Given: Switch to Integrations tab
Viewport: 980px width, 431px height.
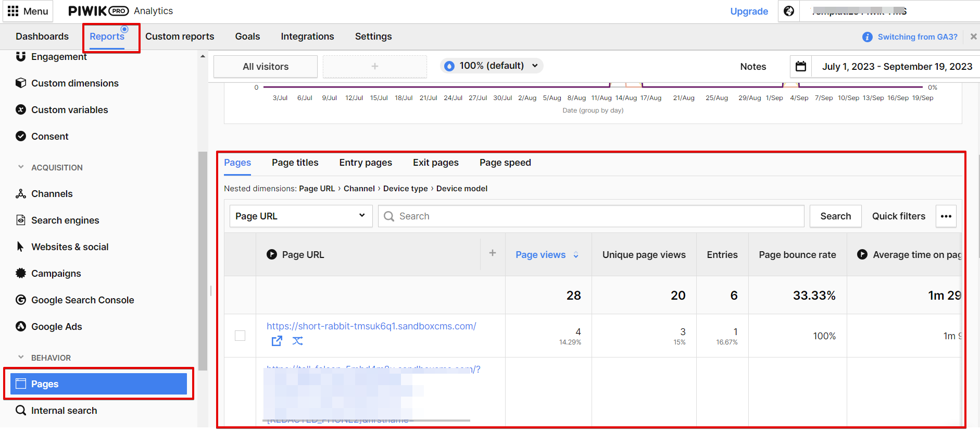Looking at the screenshot, I should click(307, 36).
